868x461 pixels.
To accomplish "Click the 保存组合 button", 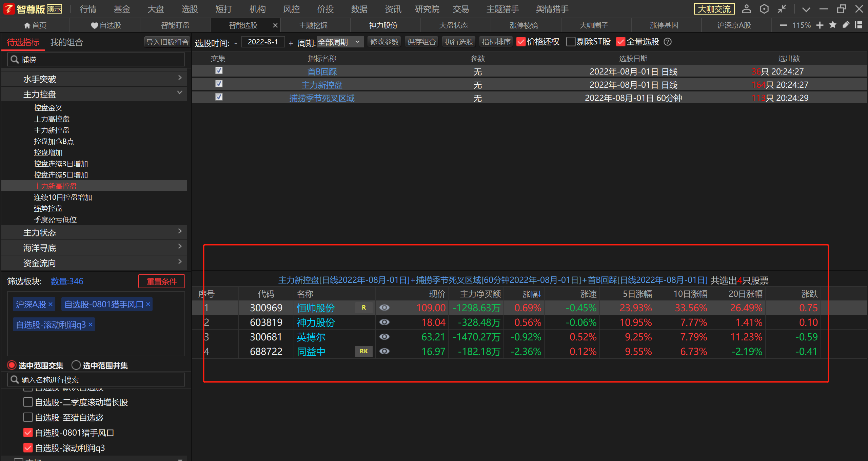I will pyautogui.click(x=421, y=42).
